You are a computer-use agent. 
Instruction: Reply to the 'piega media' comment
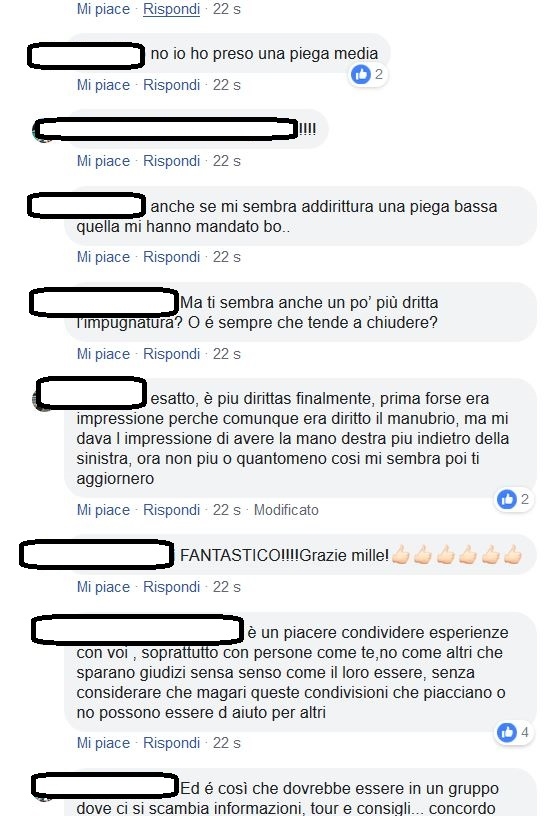(x=171, y=85)
